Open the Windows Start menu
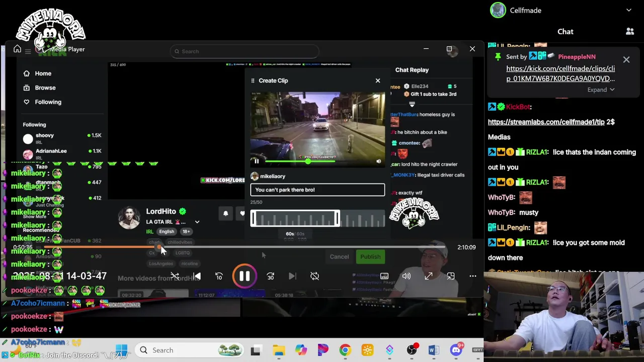Image resolution: width=644 pixels, height=362 pixels. coord(122,350)
